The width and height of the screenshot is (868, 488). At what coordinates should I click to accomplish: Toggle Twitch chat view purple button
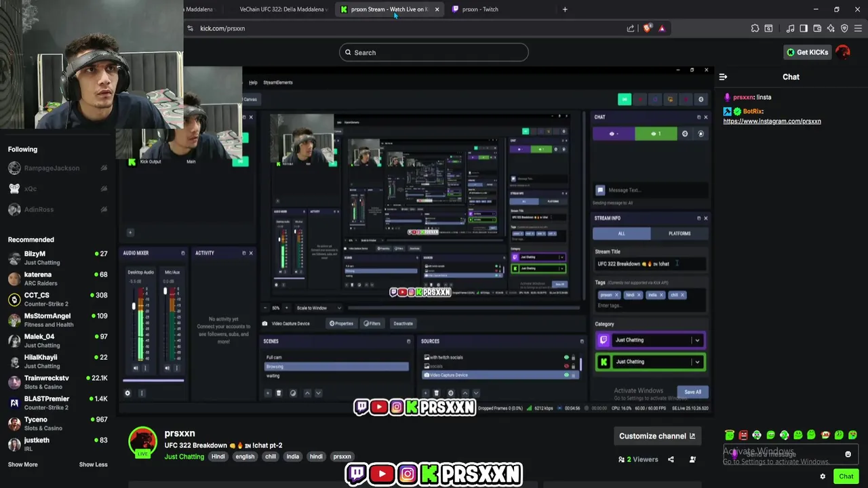click(614, 134)
